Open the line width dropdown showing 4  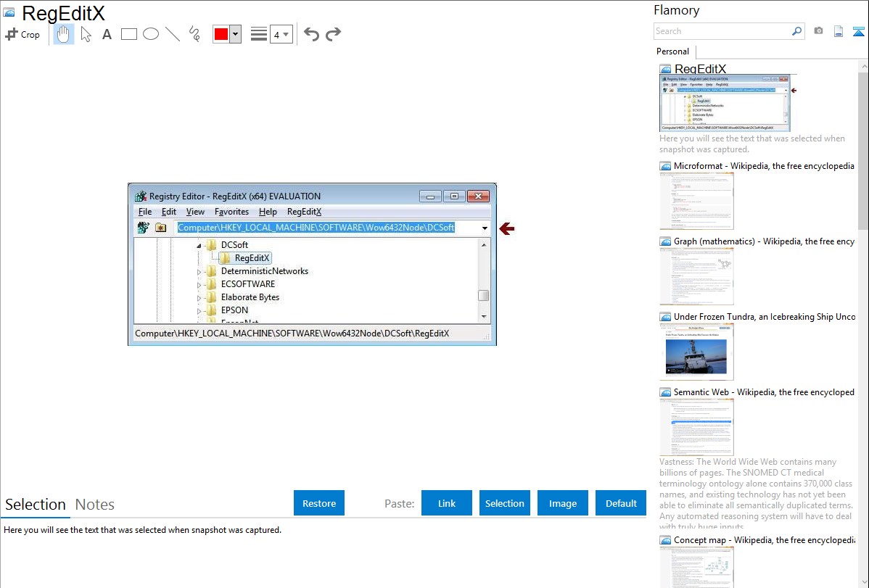[x=281, y=35]
